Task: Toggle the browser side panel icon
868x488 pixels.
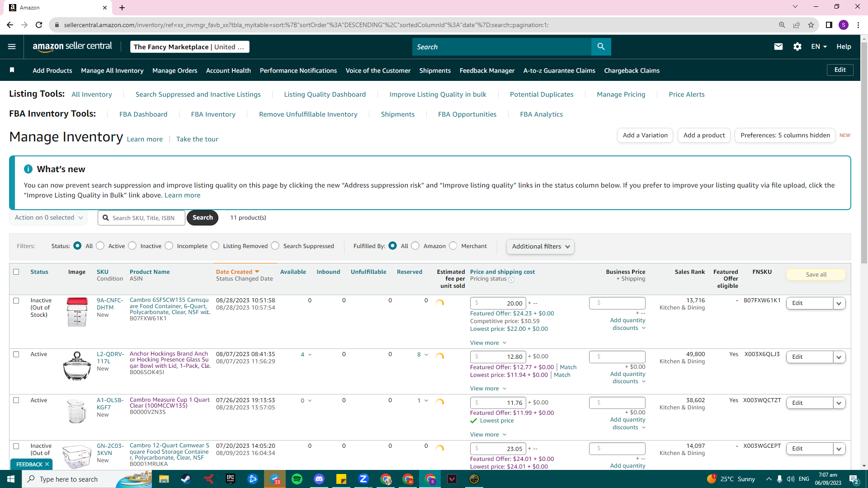Action: 829,25
